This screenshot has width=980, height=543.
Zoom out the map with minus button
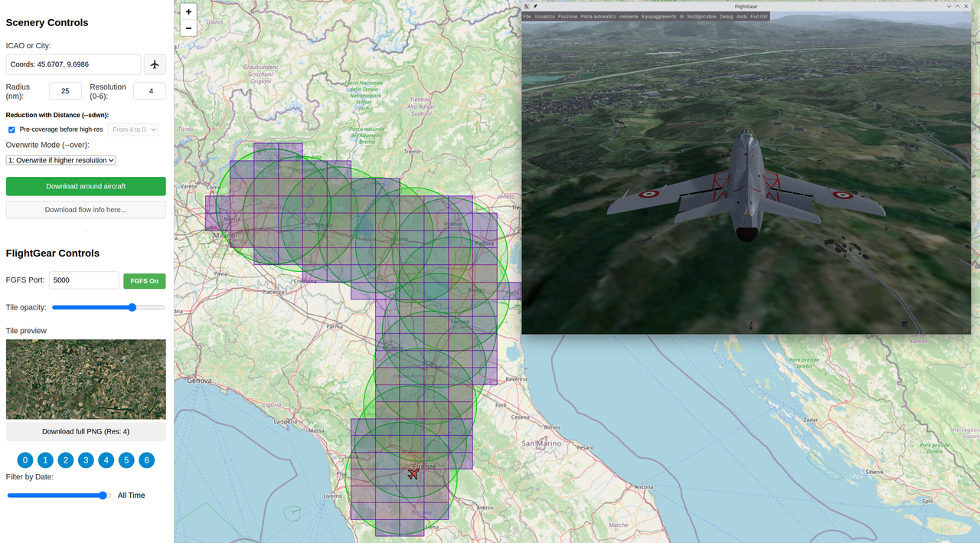tap(188, 28)
